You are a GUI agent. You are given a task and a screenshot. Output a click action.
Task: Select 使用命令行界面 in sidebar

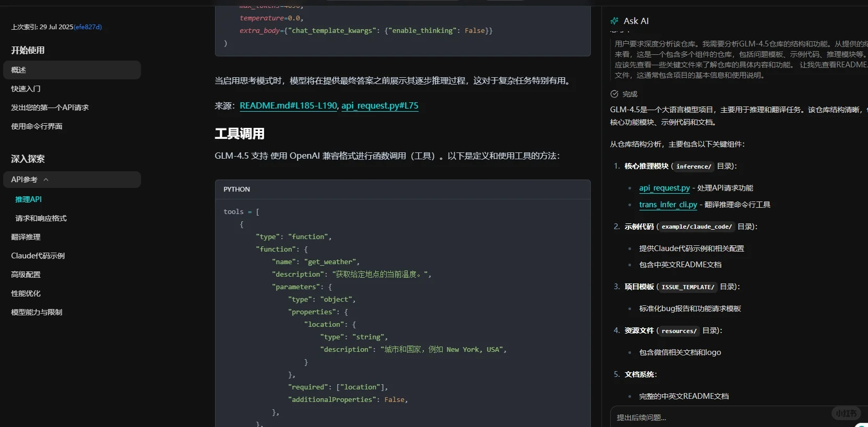click(37, 126)
